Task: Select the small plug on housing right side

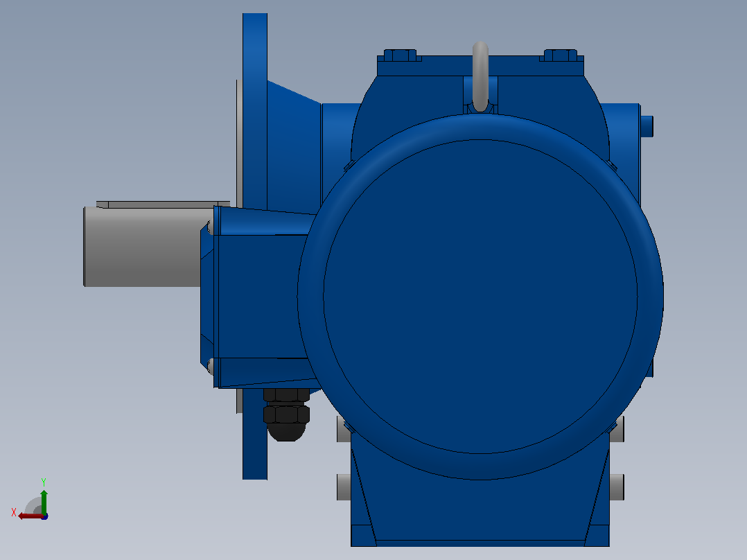Action: click(x=647, y=126)
